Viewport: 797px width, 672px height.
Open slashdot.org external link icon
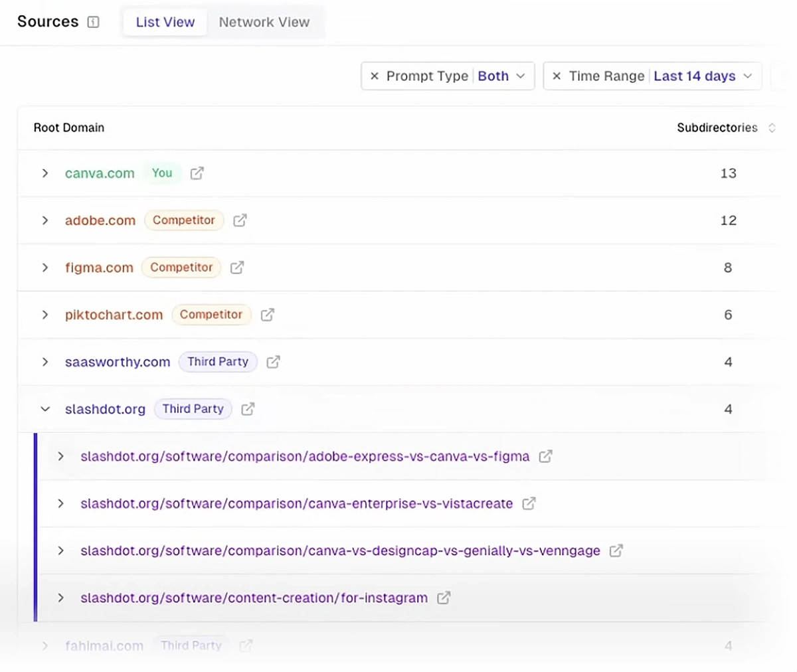tap(248, 409)
